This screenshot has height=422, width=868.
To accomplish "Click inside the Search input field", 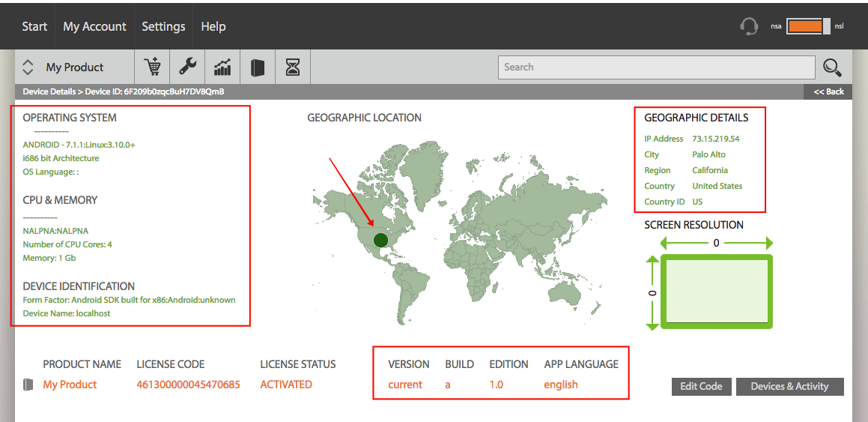I will point(657,67).
